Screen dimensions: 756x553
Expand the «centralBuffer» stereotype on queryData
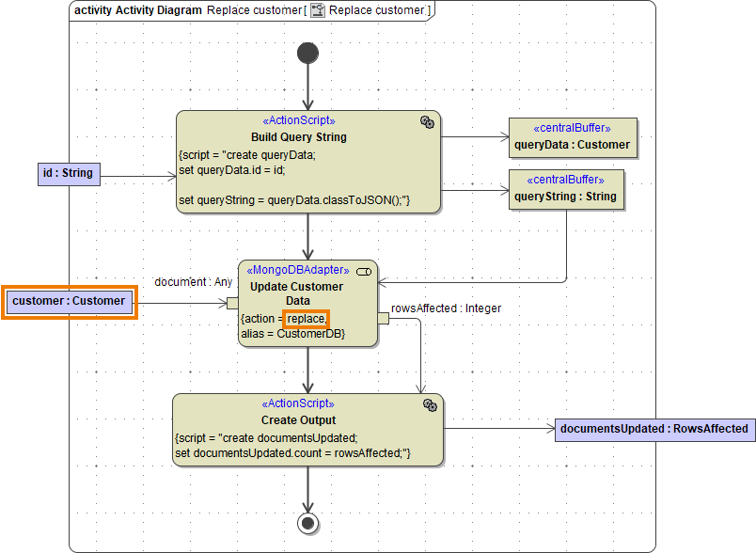pos(572,128)
